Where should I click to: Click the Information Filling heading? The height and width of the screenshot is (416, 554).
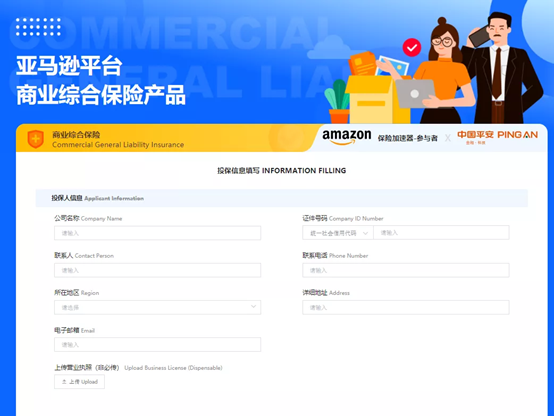(282, 171)
